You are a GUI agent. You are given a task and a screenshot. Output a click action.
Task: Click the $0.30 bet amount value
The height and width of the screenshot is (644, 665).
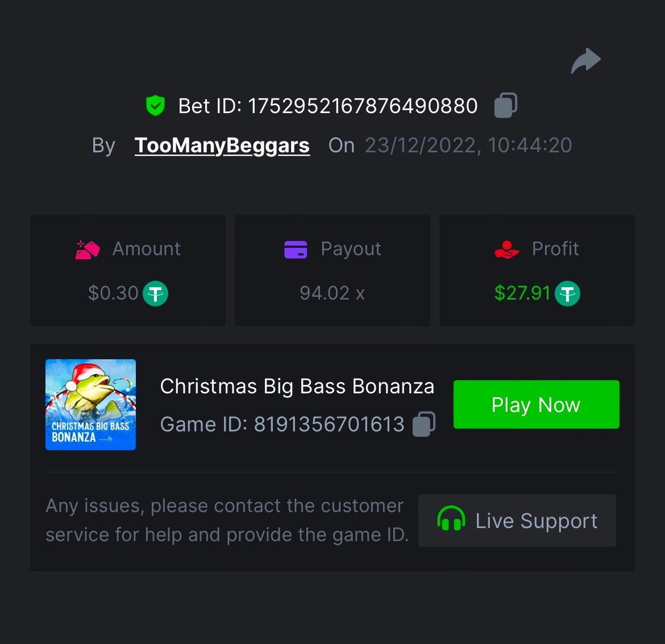coord(113,293)
